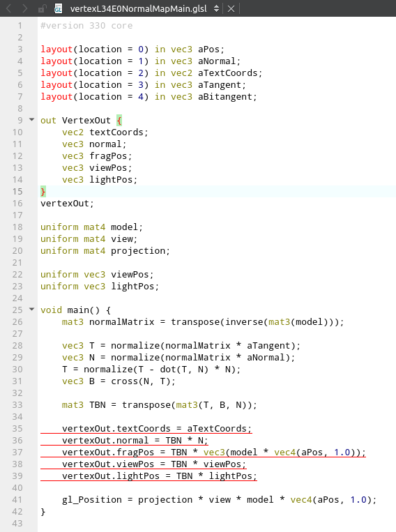Click the aBitangent layout declaration line

tap(148, 97)
